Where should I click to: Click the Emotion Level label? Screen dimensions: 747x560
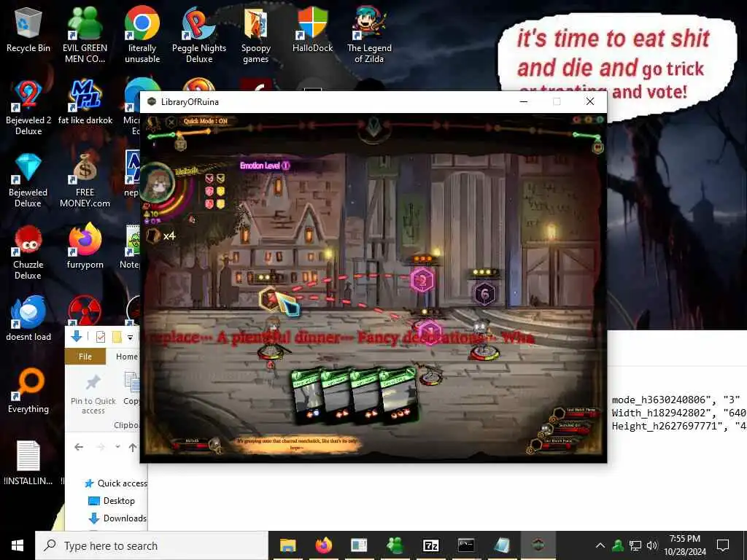click(x=265, y=166)
